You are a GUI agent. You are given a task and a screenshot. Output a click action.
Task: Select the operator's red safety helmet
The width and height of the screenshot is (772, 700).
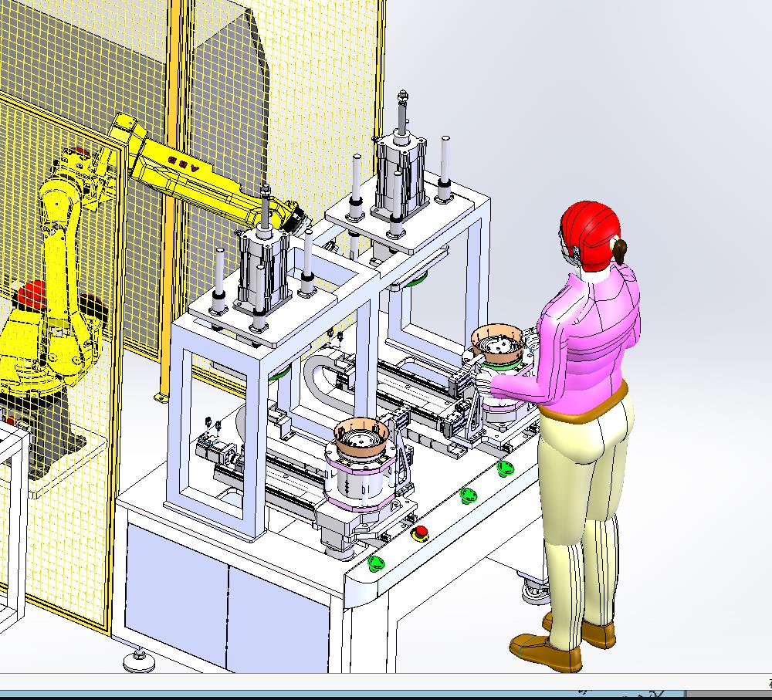pos(590,235)
